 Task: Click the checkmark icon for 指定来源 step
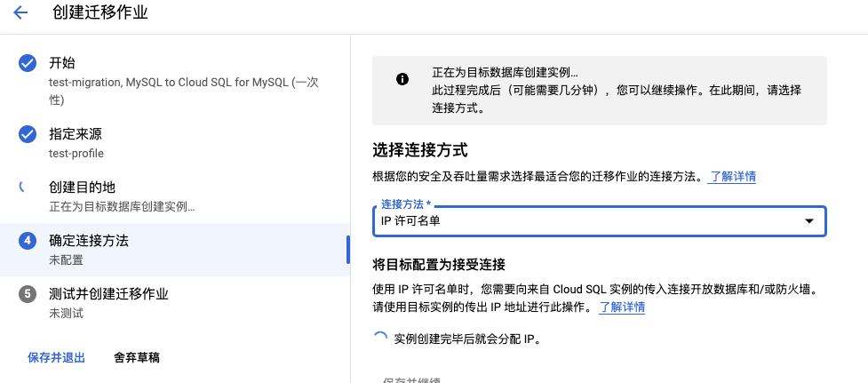28,134
